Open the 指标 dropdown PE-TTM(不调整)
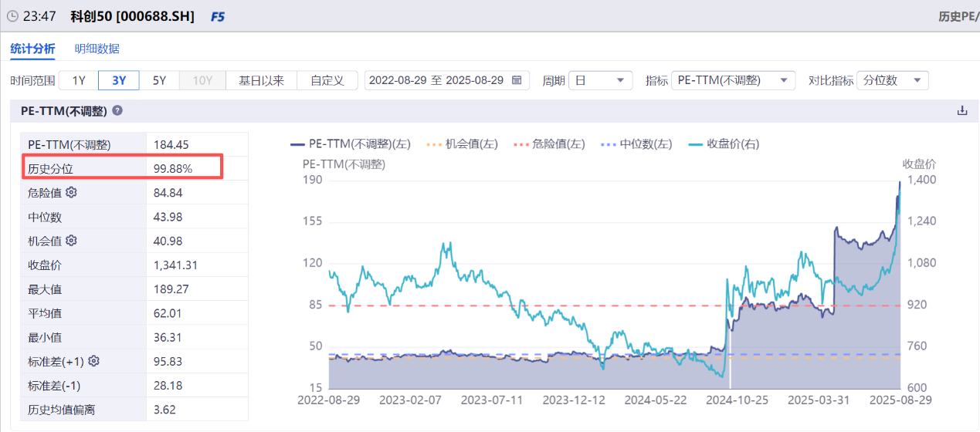Image resolution: width=980 pixels, height=432 pixels. click(x=733, y=80)
